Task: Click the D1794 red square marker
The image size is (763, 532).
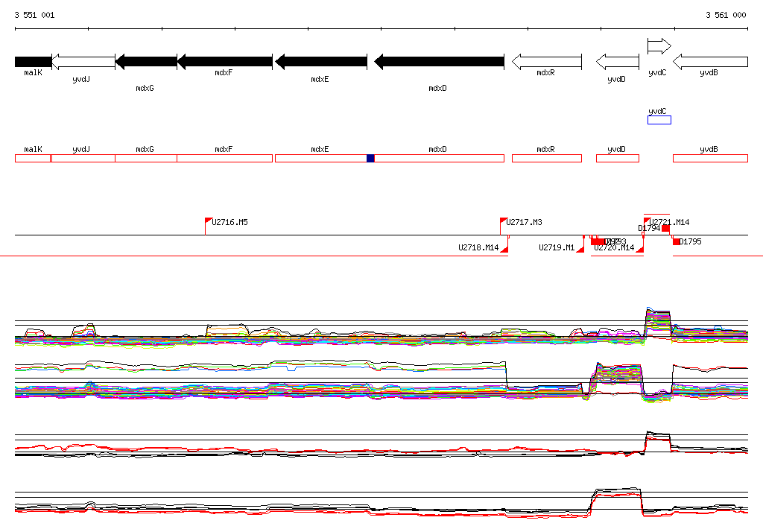Action: [x=665, y=228]
